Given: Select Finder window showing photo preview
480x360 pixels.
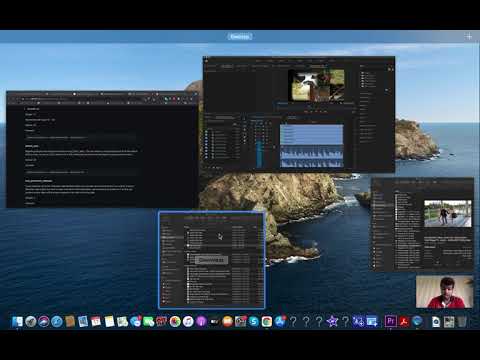Looking at the screenshot, I should (423, 224).
